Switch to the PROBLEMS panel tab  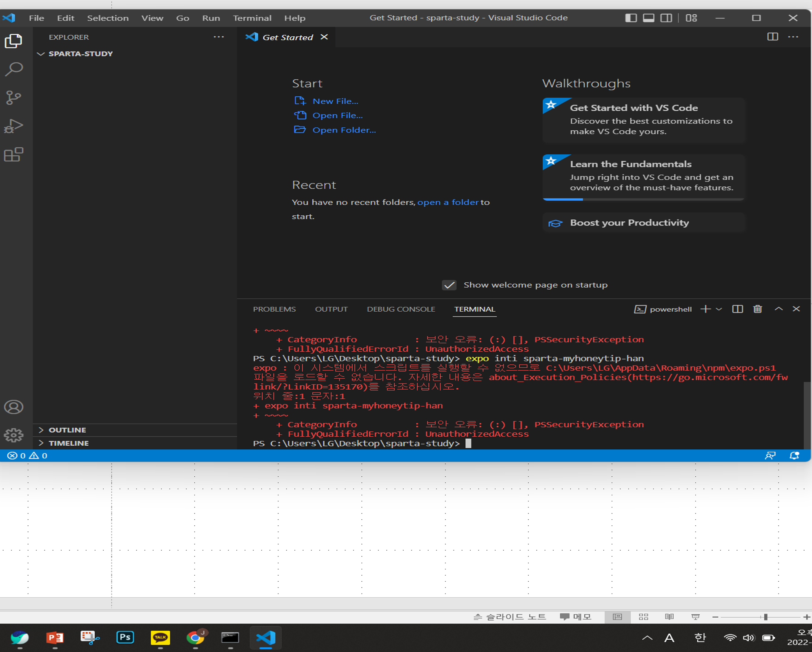click(274, 309)
